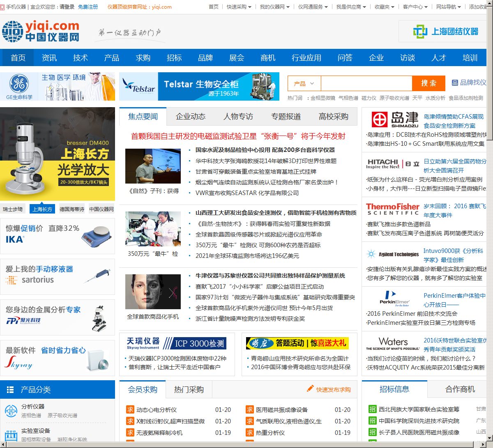The height and width of the screenshot is (448, 493).
Task: Open 牛津仪器与苏黎世仪器 news headline
Action: tap(270, 276)
